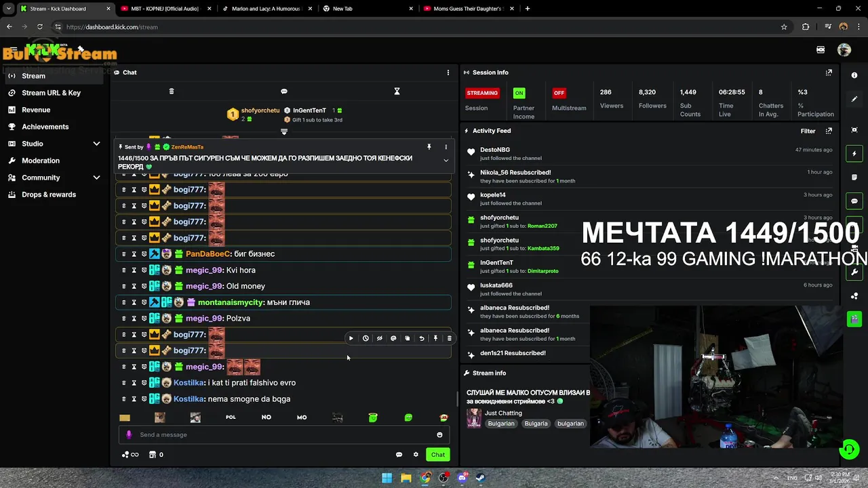Click the reply arrow in hover toolbar

(x=422, y=338)
